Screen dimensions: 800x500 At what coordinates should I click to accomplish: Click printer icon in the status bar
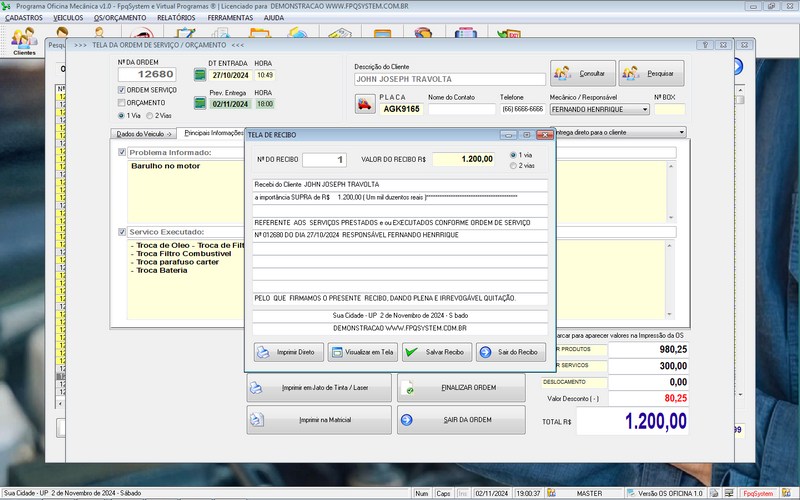[714, 493]
